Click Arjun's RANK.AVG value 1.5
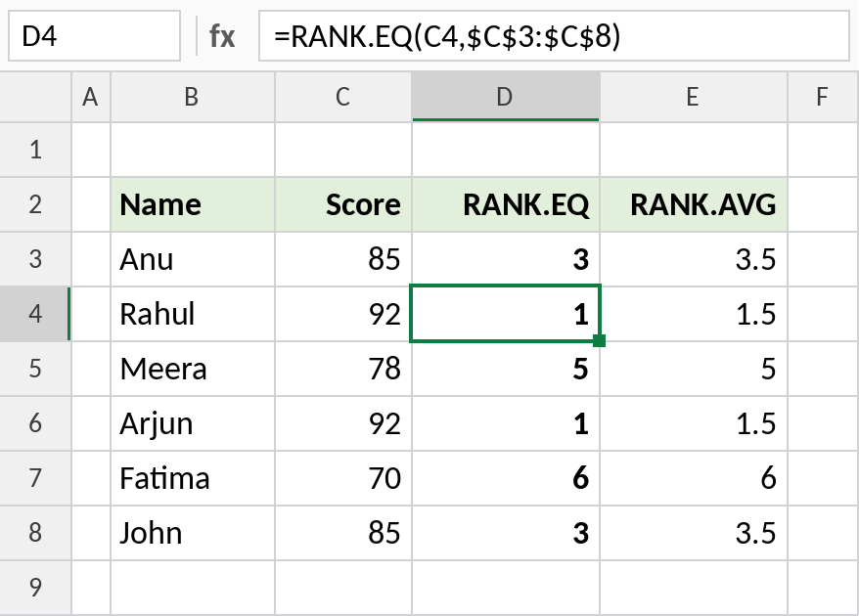This screenshot has height=616, width=859. pos(694,423)
